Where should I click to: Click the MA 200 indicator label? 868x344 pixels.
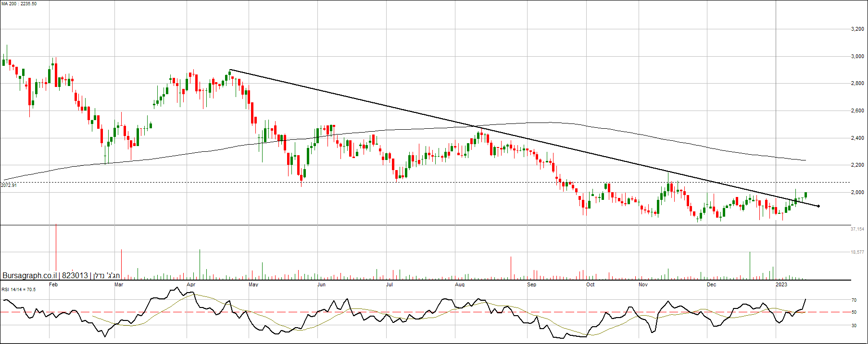point(19,4)
